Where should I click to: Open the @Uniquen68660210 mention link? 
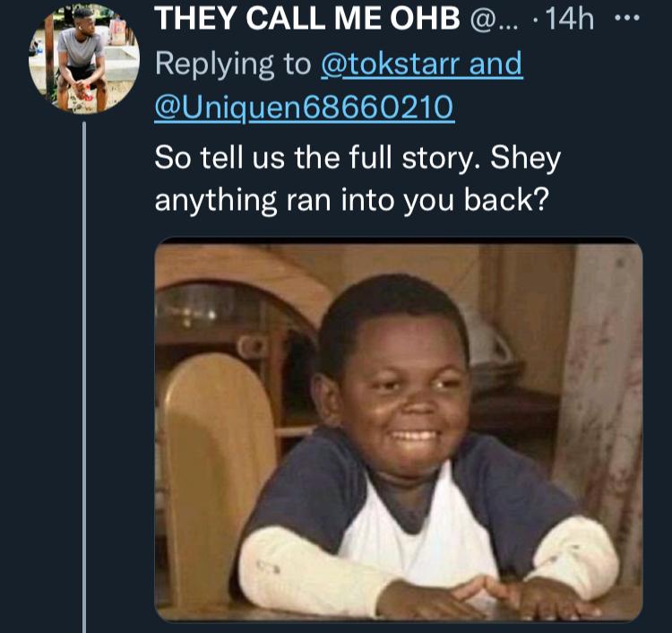(304, 107)
